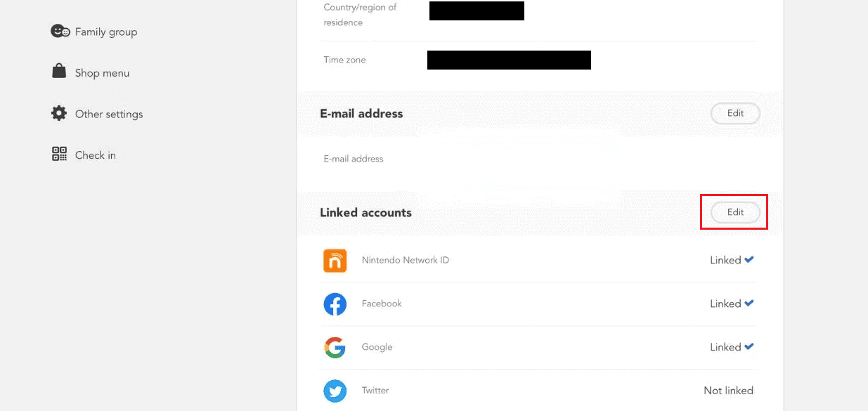Open Shop menu from the sidebar
868x411 pixels.
pos(103,72)
